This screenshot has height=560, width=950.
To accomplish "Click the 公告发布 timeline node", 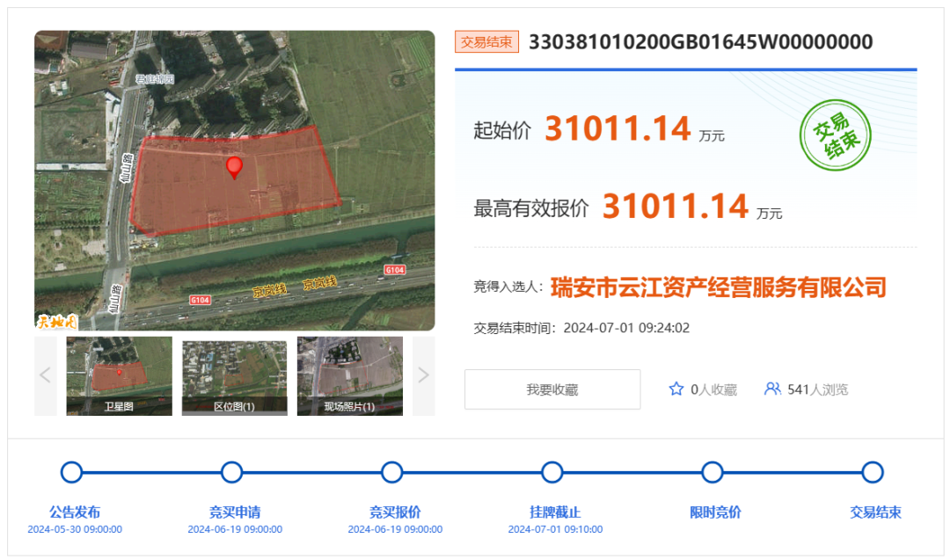I will (x=72, y=472).
